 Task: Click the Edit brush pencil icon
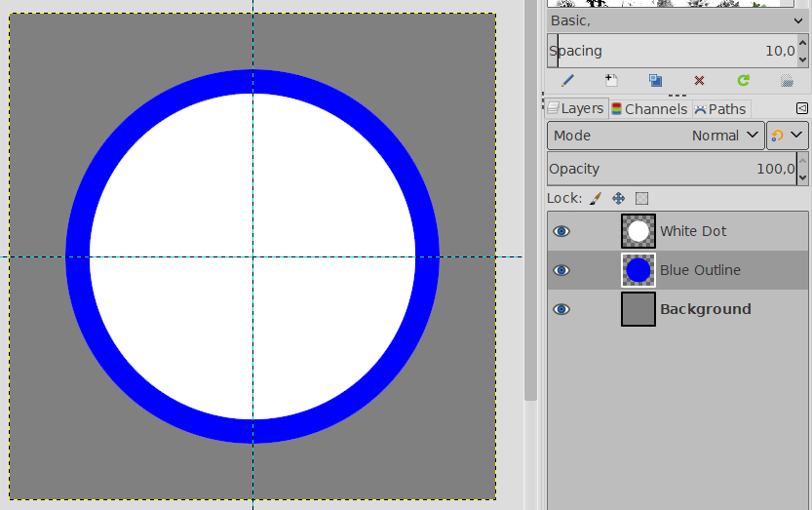click(567, 81)
